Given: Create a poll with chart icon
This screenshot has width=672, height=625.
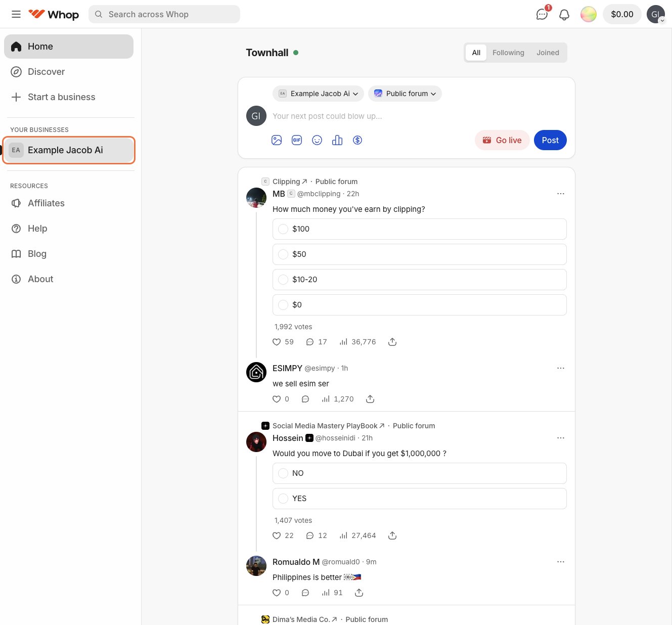Looking at the screenshot, I should tap(337, 140).
